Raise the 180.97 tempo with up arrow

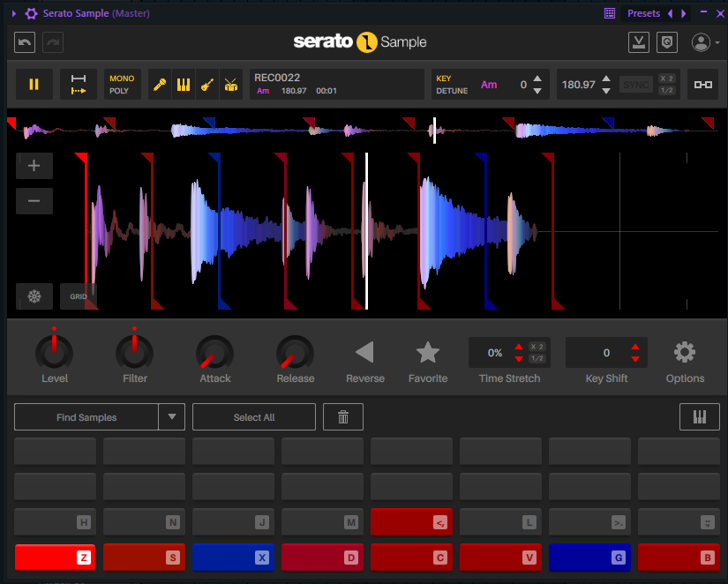pyautogui.click(x=606, y=79)
